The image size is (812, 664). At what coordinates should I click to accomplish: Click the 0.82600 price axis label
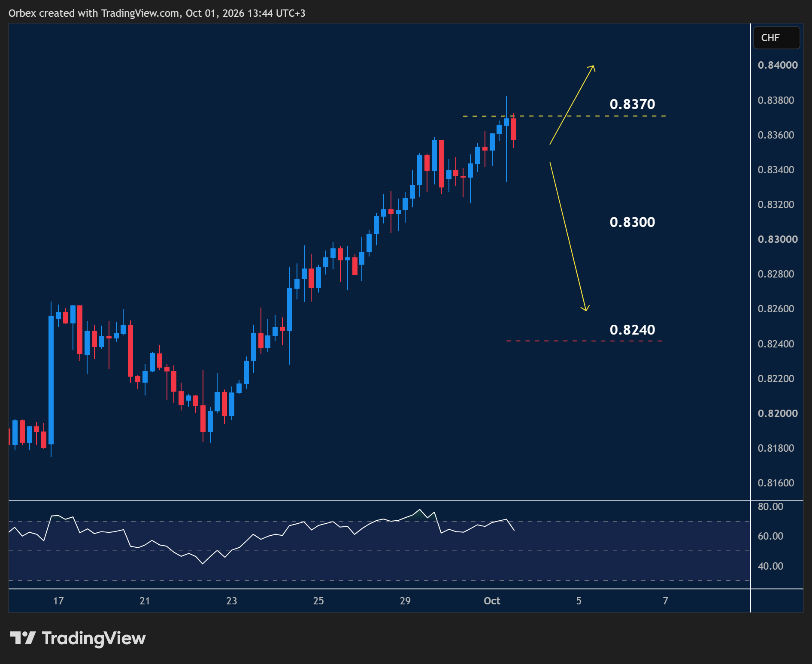point(776,309)
